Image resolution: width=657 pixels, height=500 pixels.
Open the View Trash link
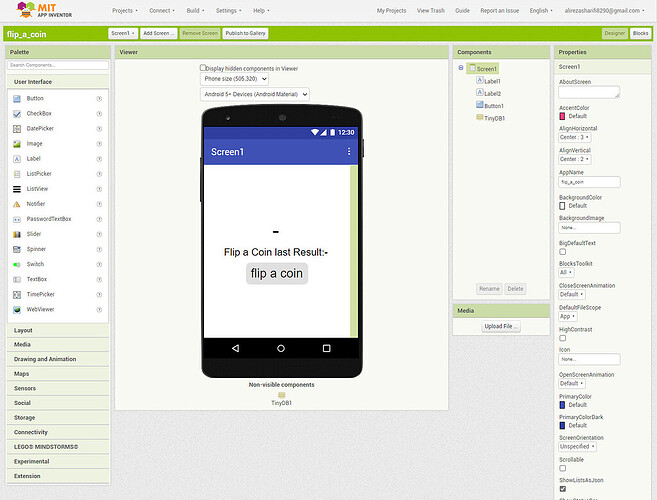[431, 10]
